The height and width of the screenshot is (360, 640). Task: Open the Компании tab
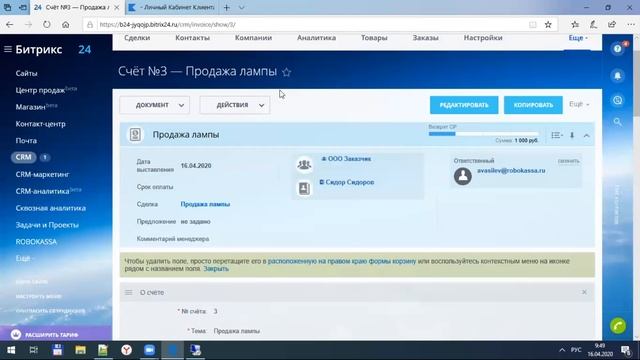click(x=253, y=38)
